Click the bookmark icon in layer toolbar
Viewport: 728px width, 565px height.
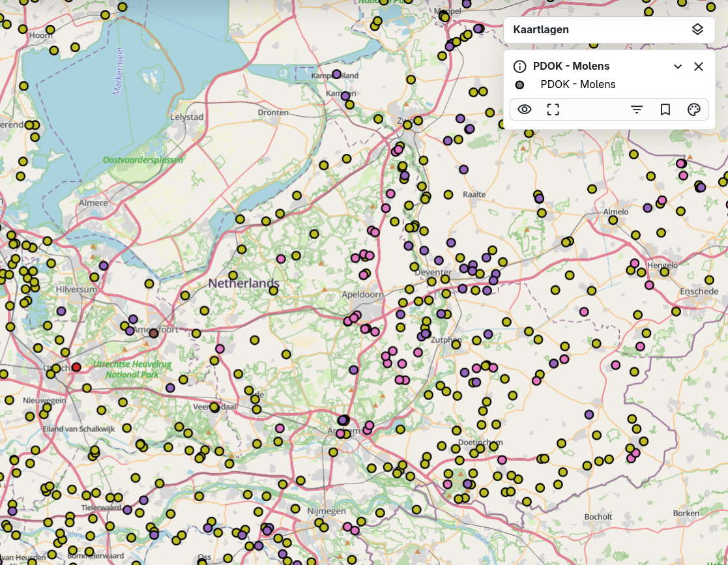[x=665, y=109]
